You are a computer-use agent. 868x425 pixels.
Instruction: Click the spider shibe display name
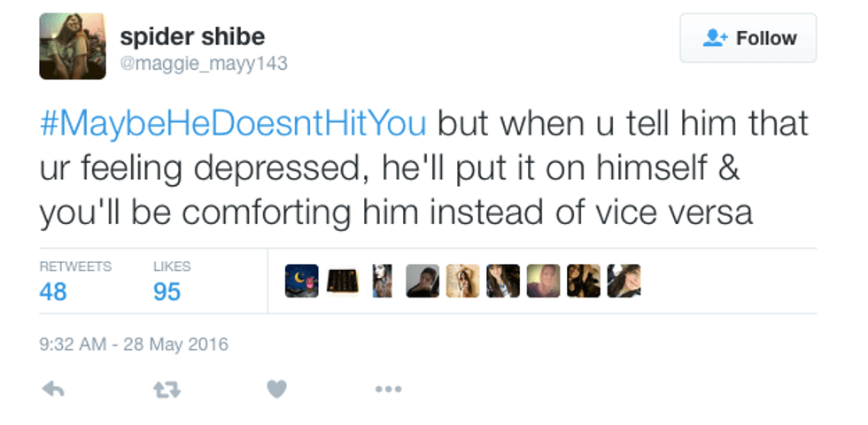coord(191,37)
